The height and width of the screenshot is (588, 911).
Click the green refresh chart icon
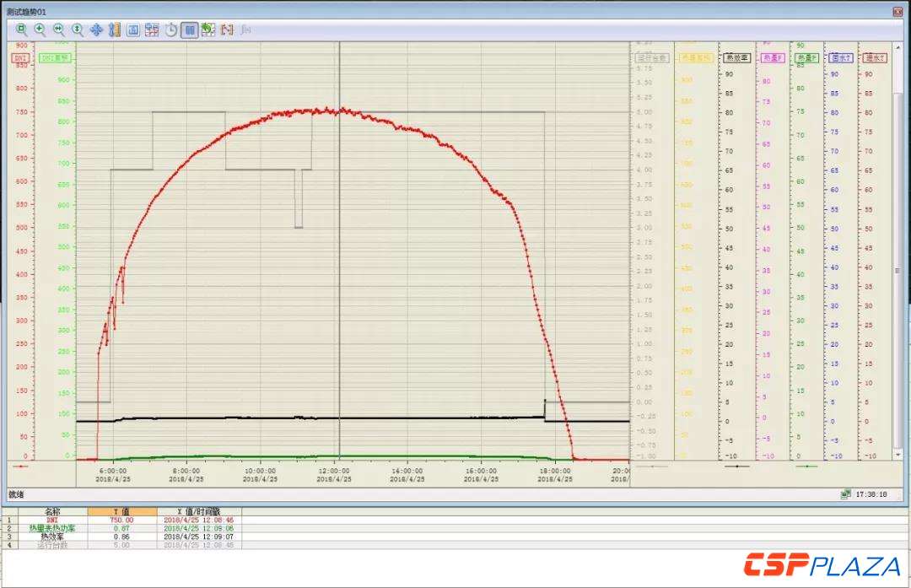coord(208,30)
